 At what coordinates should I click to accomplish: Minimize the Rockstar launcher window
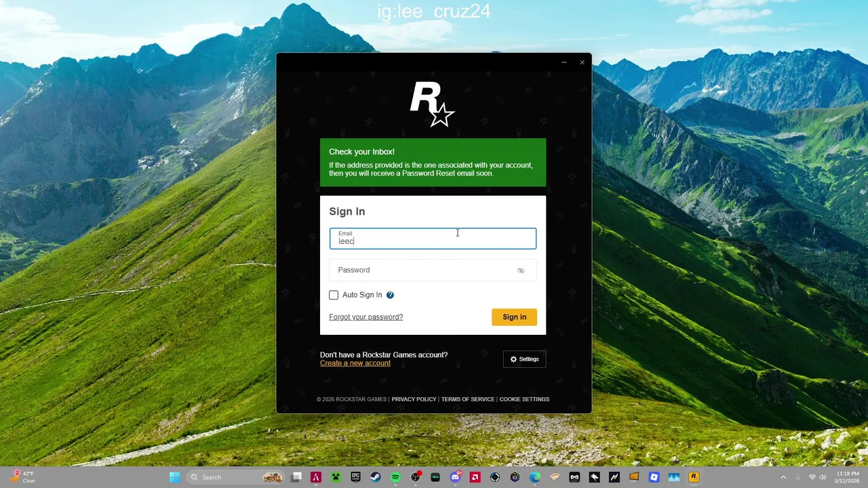(564, 62)
